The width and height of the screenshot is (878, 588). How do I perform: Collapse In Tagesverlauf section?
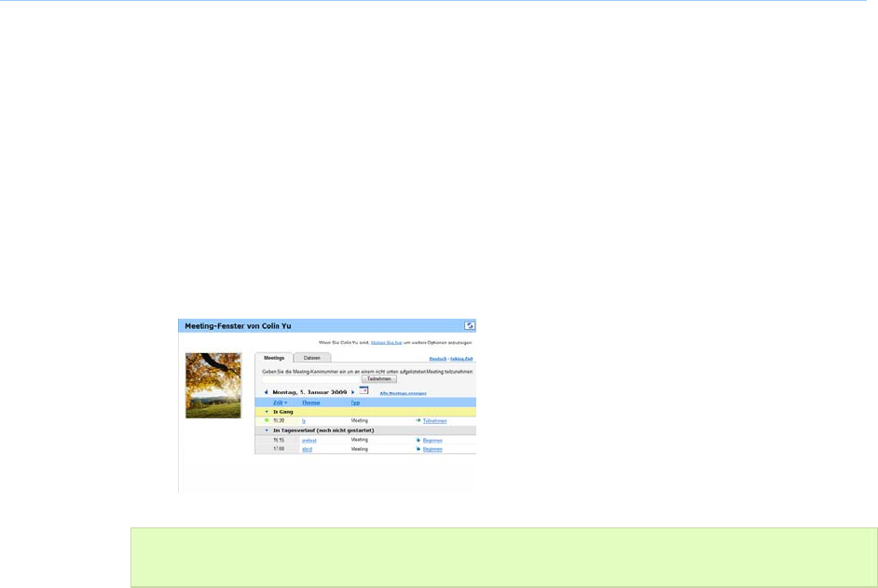coord(267,431)
